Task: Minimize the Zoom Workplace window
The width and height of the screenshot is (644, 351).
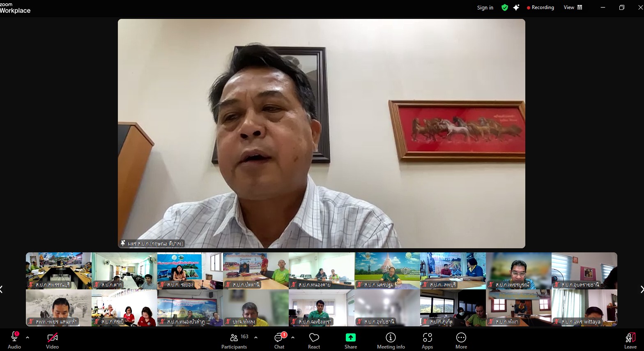Action: click(x=603, y=7)
